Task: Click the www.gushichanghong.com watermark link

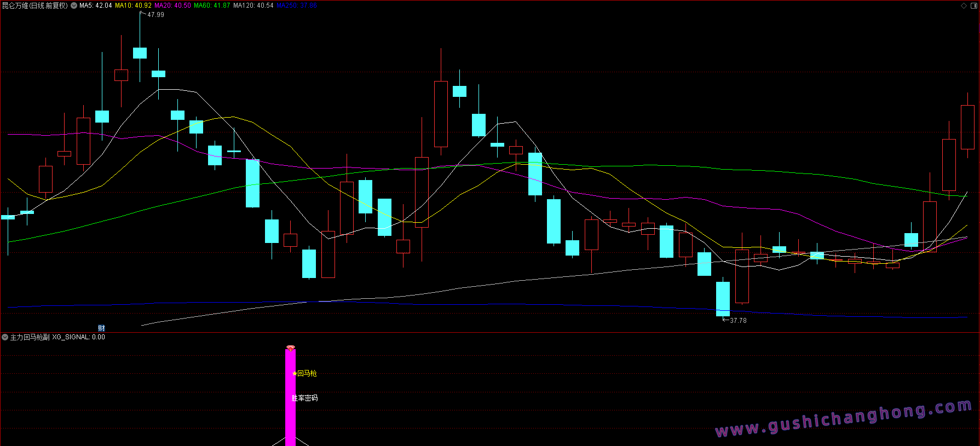Action: (843, 419)
